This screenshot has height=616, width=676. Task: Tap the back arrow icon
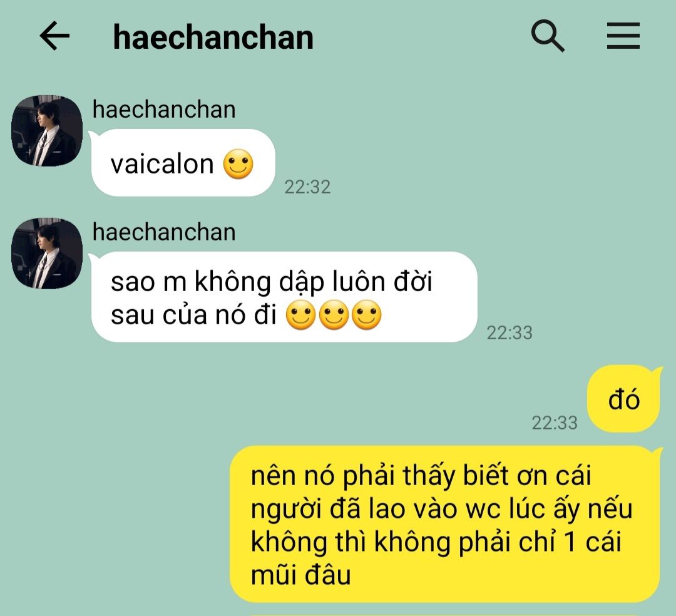pyautogui.click(x=54, y=36)
